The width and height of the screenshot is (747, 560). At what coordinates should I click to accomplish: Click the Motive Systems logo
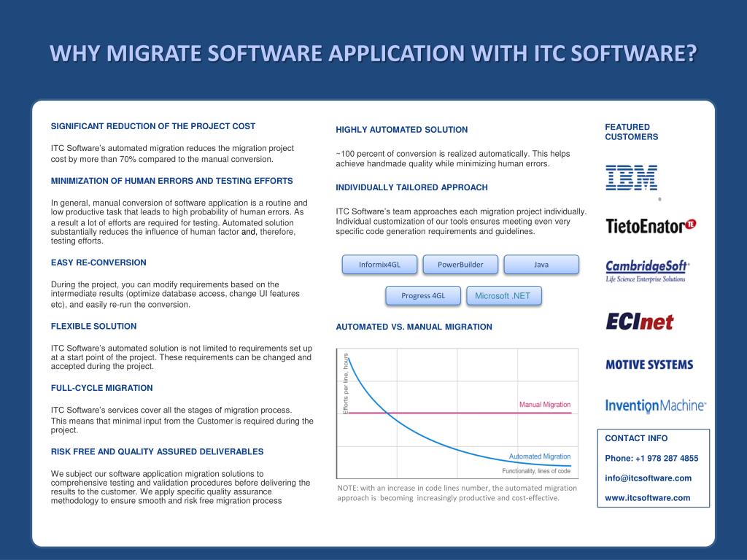tap(649, 365)
